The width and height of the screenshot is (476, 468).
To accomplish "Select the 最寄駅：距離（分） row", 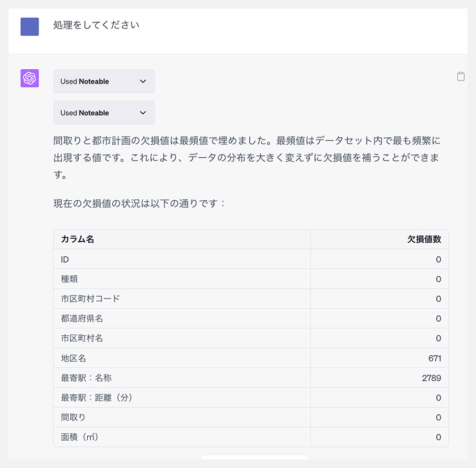I will click(x=251, y=398).
